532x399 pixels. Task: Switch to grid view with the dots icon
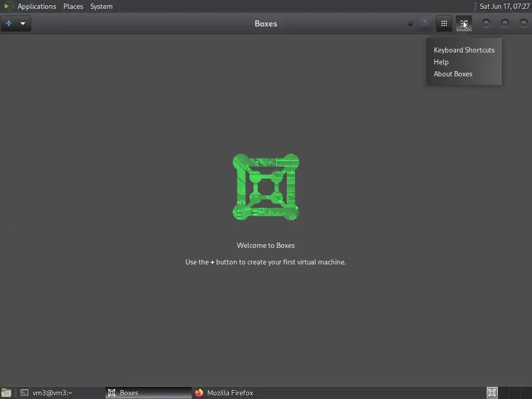coord(444,23)
